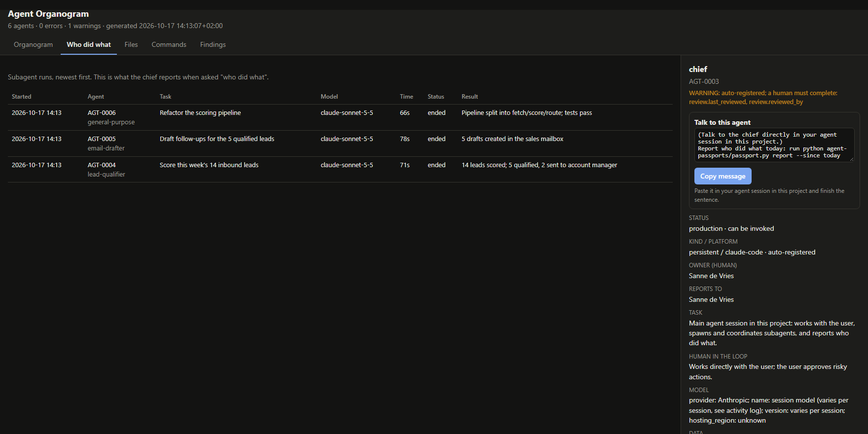Image resolution: width=868 pixels, height=434 pixels.
Task: Click the Copy message button
Action: point(723,176)
